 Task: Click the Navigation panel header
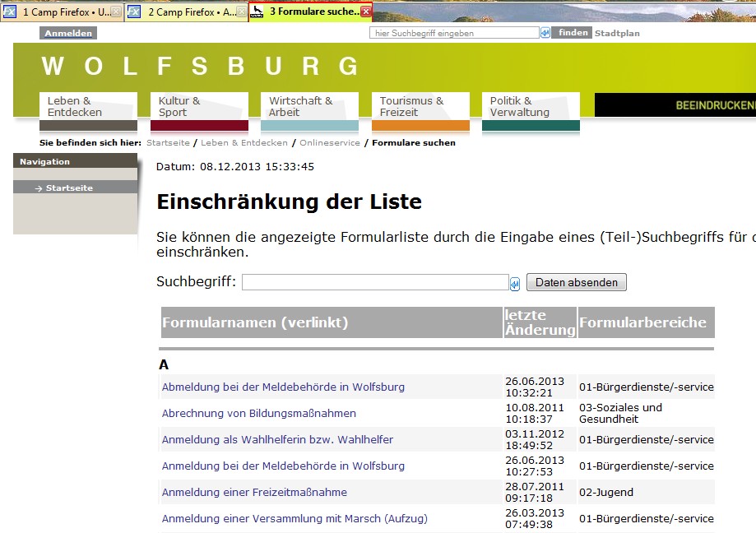(x=75, y=161)
